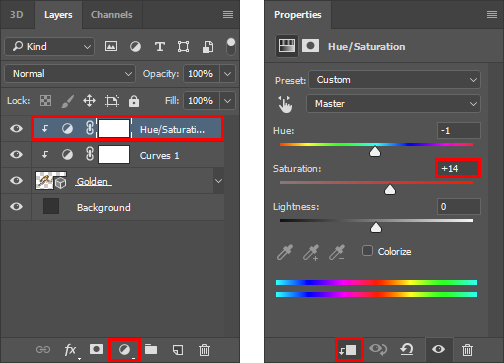
Task: Open the Master channel dropdown
Action: [393, 104]
